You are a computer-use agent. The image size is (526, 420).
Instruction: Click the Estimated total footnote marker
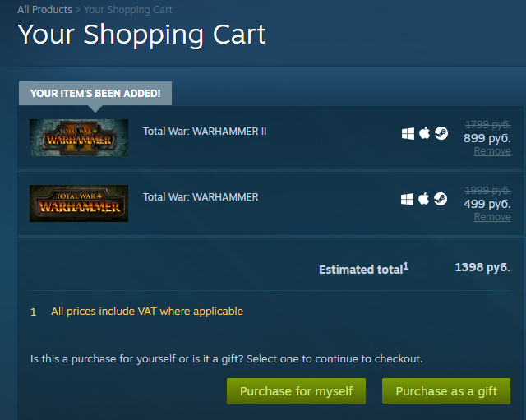(406, 265)
